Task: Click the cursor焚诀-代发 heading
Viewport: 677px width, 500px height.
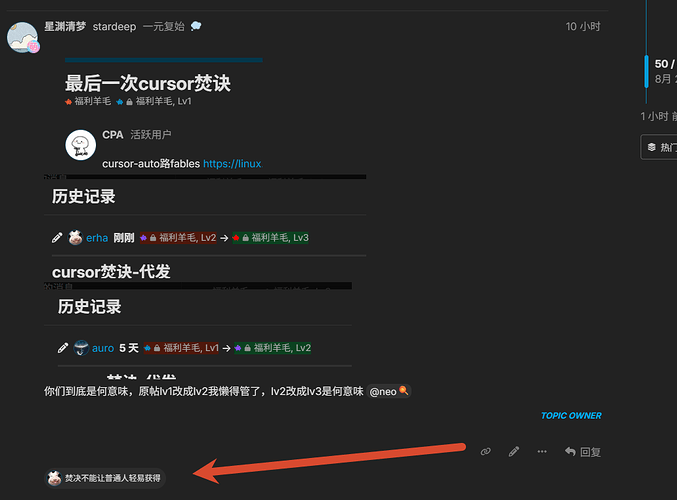Action: 111,272
